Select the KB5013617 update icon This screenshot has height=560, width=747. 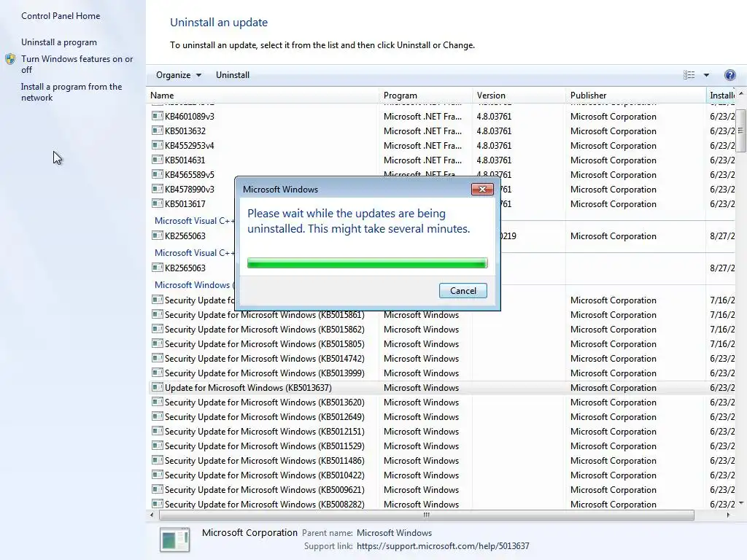[158, 203]
